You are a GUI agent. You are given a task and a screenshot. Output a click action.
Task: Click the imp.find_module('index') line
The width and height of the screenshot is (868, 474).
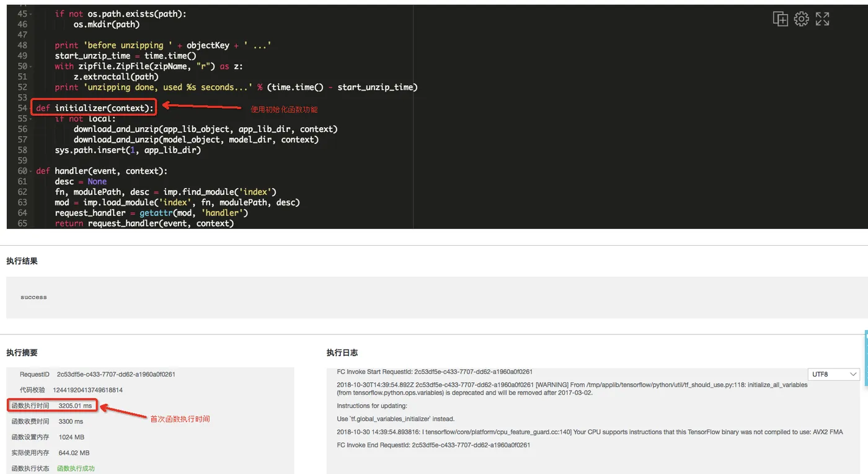tap(166, 192)
